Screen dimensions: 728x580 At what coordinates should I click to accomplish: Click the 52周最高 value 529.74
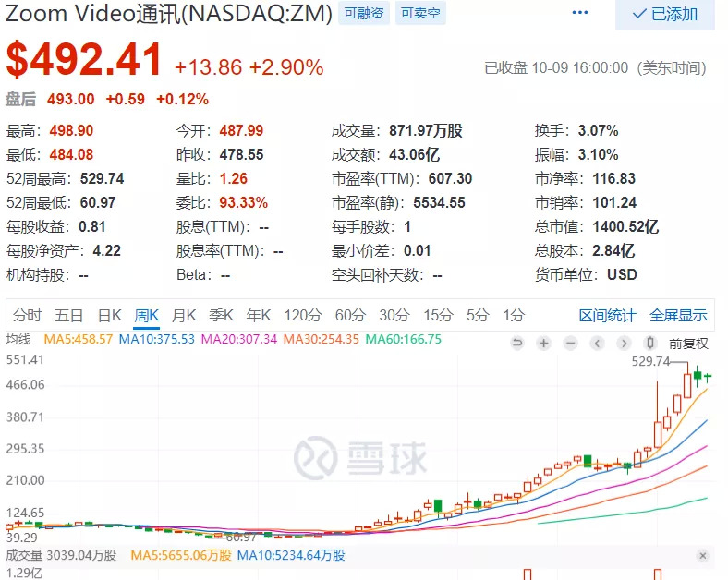coord(103,178)
